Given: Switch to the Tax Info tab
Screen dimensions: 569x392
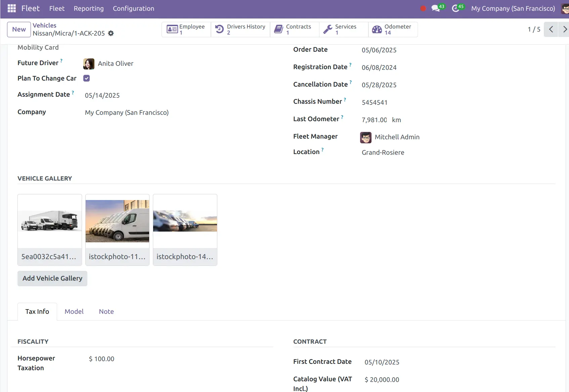Looking at the screenshot, I should click(37, 312).
